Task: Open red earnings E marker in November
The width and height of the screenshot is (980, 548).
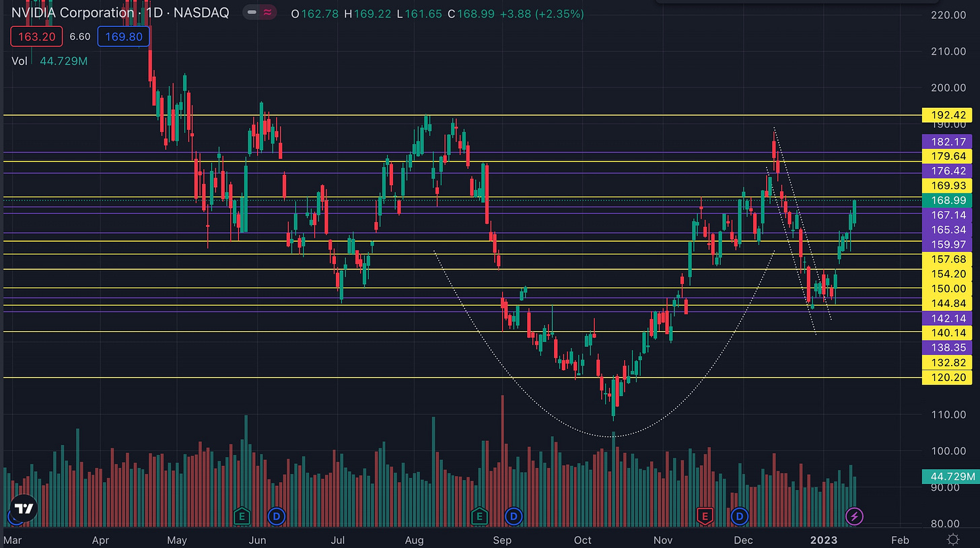Action: tap(705, 516)
